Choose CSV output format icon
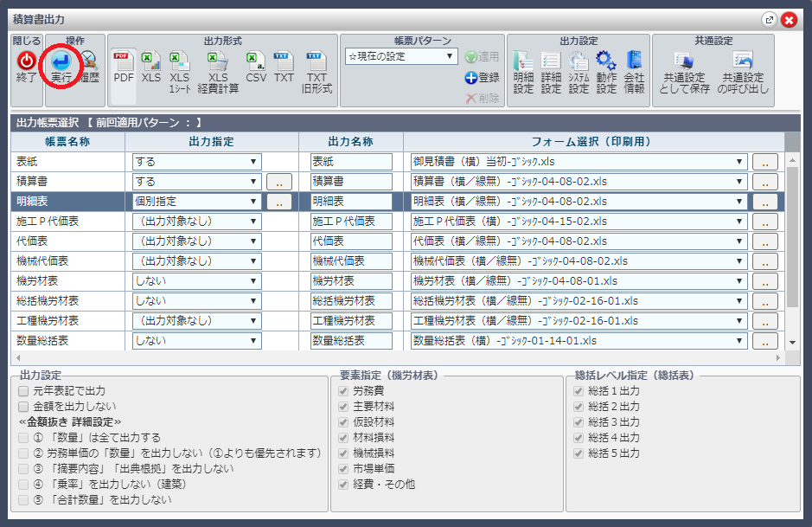This screenshot has height=527, width=812. tap(256, 62)
